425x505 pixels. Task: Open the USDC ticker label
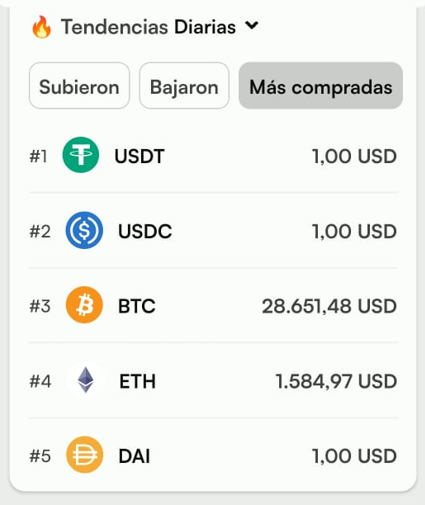(x=145, y=231)
